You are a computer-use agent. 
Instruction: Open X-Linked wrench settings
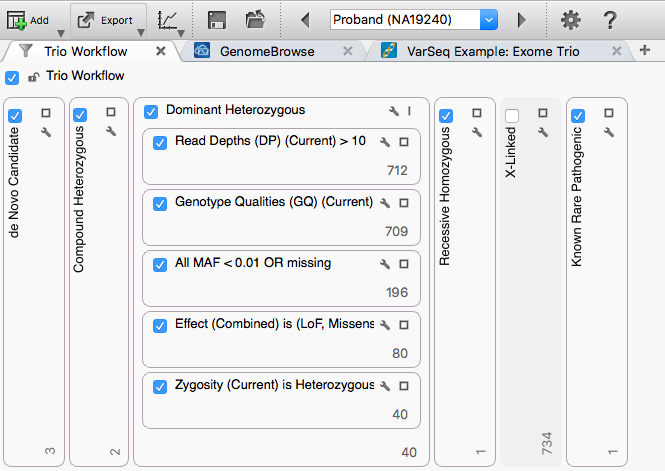click(x=543, y=132)
